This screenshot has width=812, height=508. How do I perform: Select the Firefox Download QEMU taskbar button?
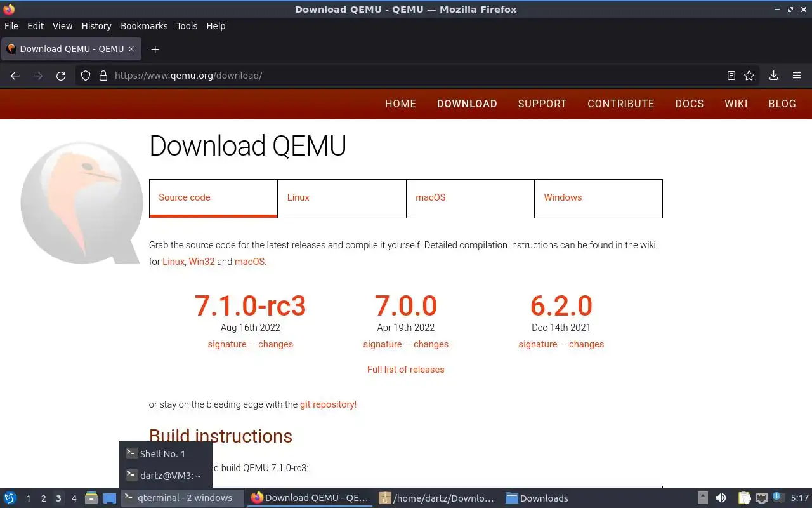pyautogui.click(x=310, y=498)
